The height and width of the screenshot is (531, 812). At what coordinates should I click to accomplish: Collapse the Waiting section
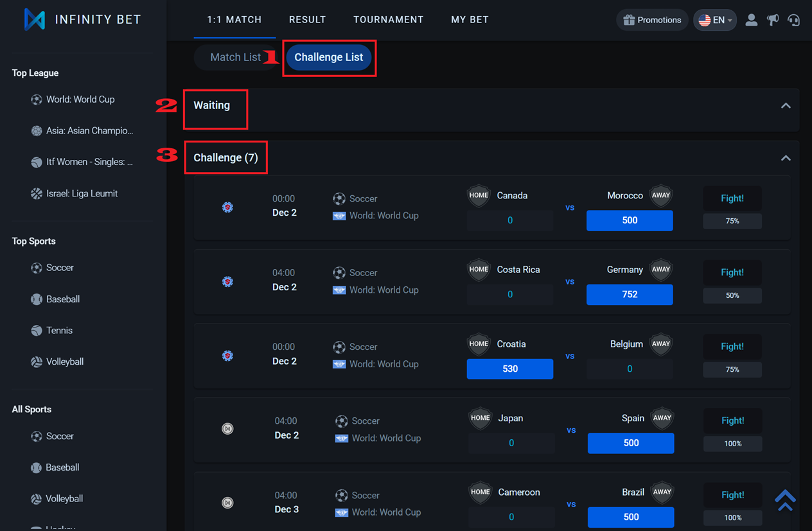point(785,106)
